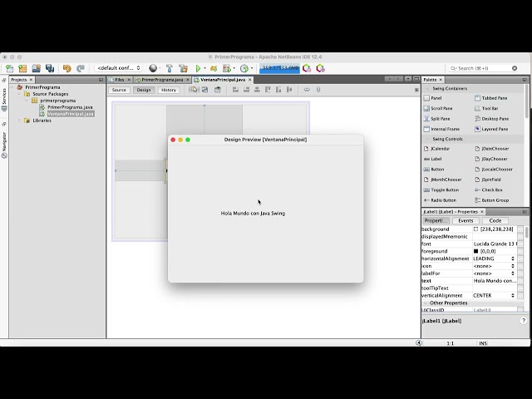Switch to the Design view button
The height and width of the screenshot is (399, 532).
[x=144, y=90]
